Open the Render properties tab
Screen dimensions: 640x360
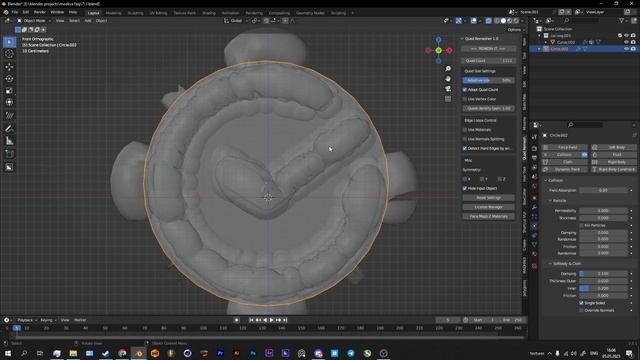[534, 149]
